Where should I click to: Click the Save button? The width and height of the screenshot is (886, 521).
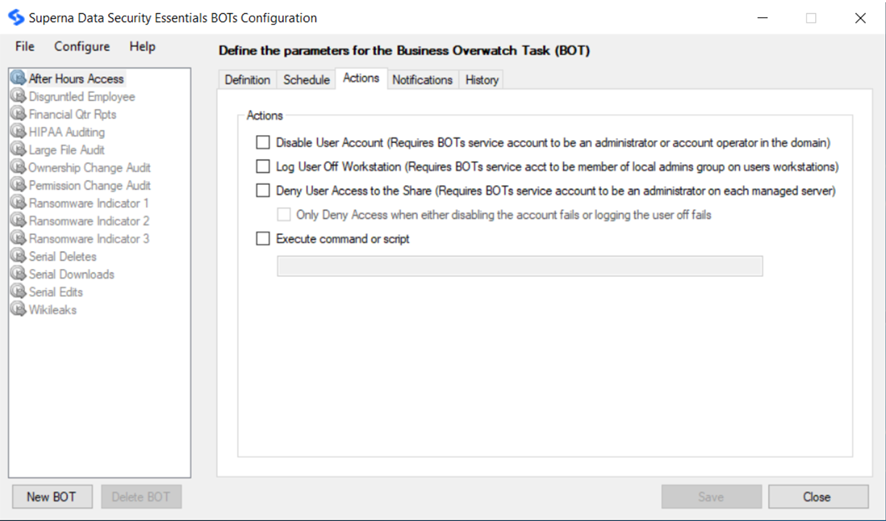pyautogui.click(x=711, y=497)
